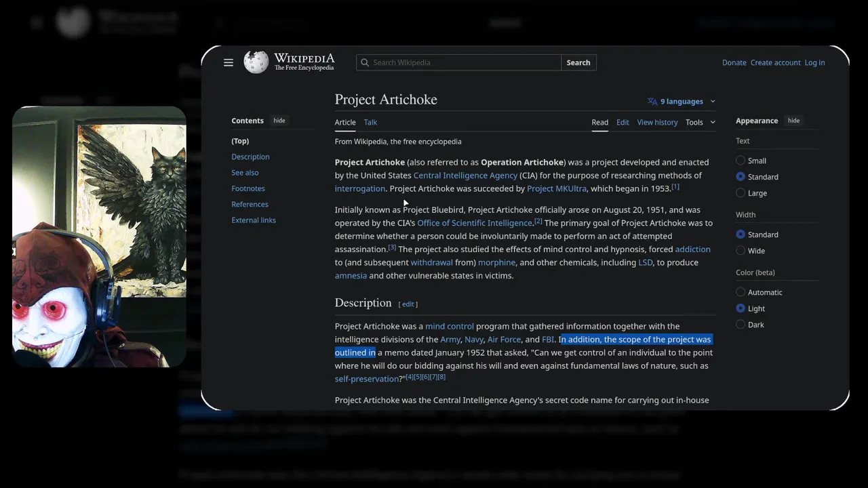
Task: Select the Edit tab
Action: (x=623, y=123)
